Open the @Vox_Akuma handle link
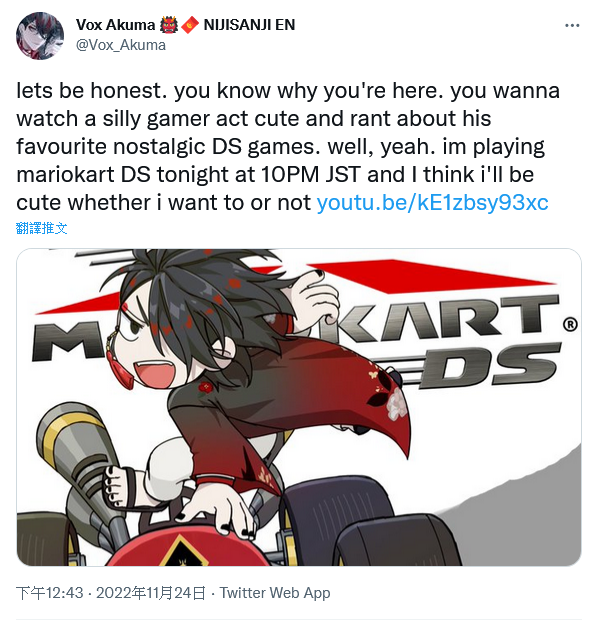598x620 pixels. coord(121,45)
